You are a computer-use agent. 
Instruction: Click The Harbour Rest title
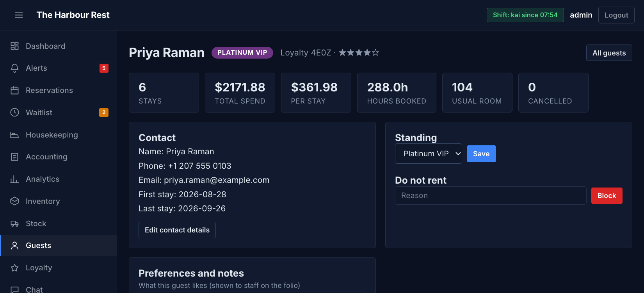(73, 15)
